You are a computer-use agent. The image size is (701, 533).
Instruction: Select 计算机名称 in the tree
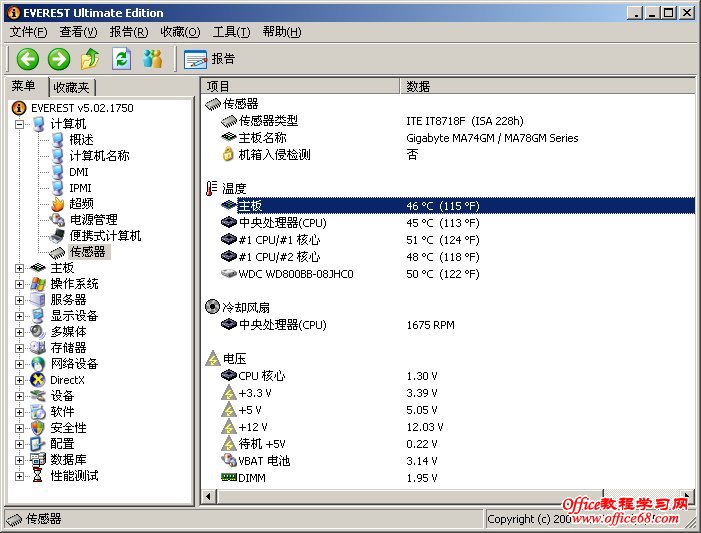(99, 156)
